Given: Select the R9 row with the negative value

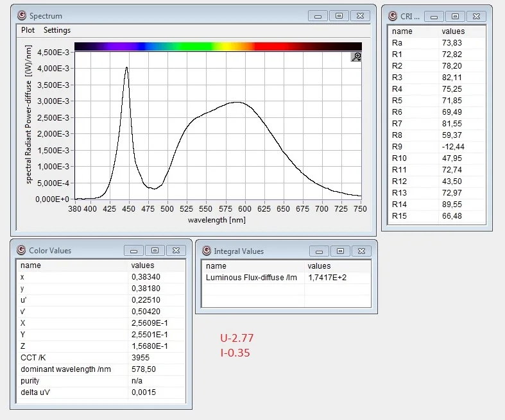Looking at the screenshot, I should click(x=436, y=147).
